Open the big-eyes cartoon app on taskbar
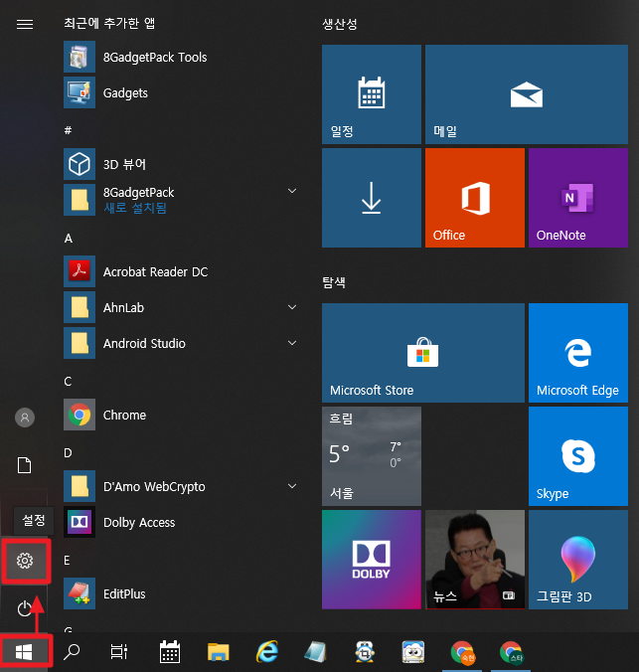The height and width of the screenshot is (672, 639). pyautogui.click(x=413, y=652)
